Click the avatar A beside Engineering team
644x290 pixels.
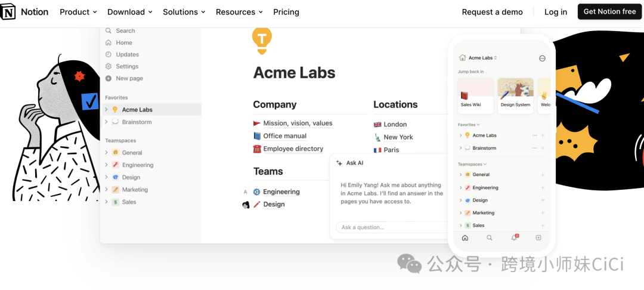(x=246, y=192)
